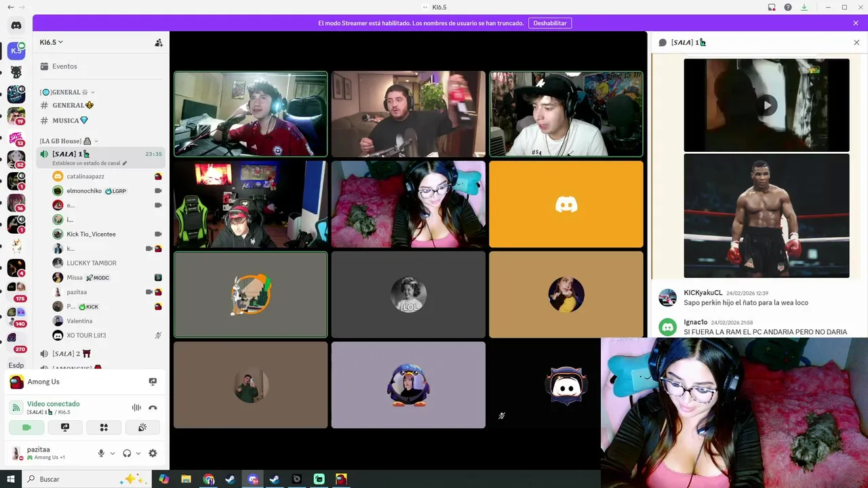Viewport: 868px width, 488px height.
Task: Open File Explorer from taskbar
Action: (x=186, y=479)
